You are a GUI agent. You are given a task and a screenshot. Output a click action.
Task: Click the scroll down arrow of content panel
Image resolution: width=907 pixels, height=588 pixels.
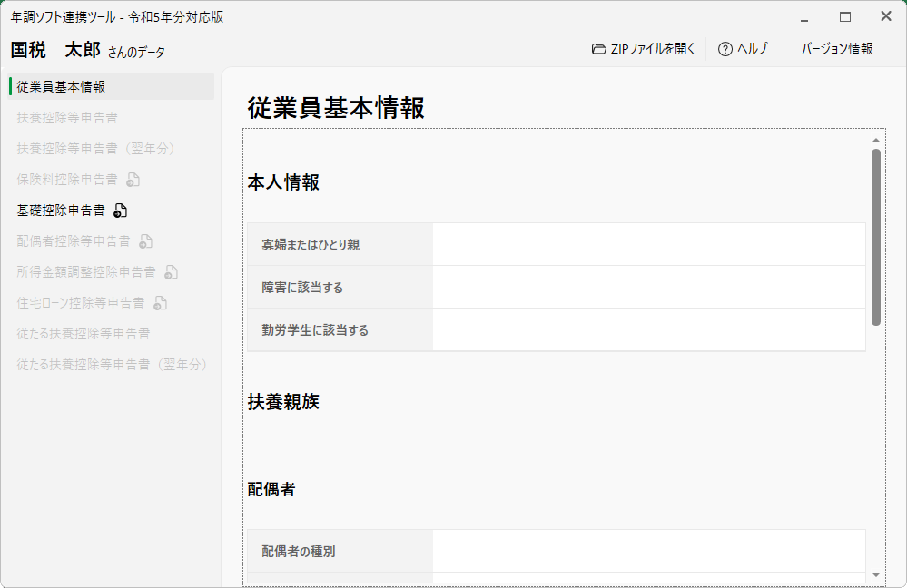pos(876,574)
